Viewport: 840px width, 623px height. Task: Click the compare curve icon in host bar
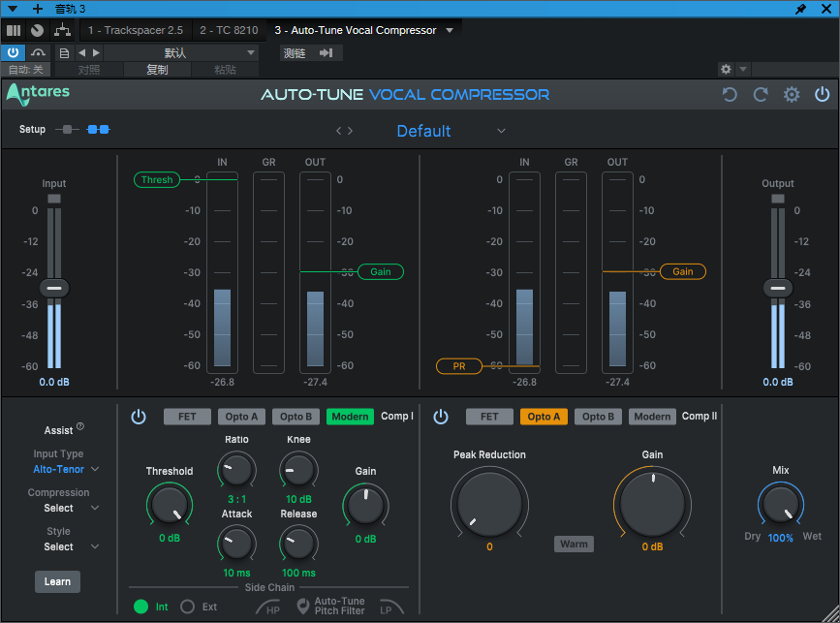(38, 52)
